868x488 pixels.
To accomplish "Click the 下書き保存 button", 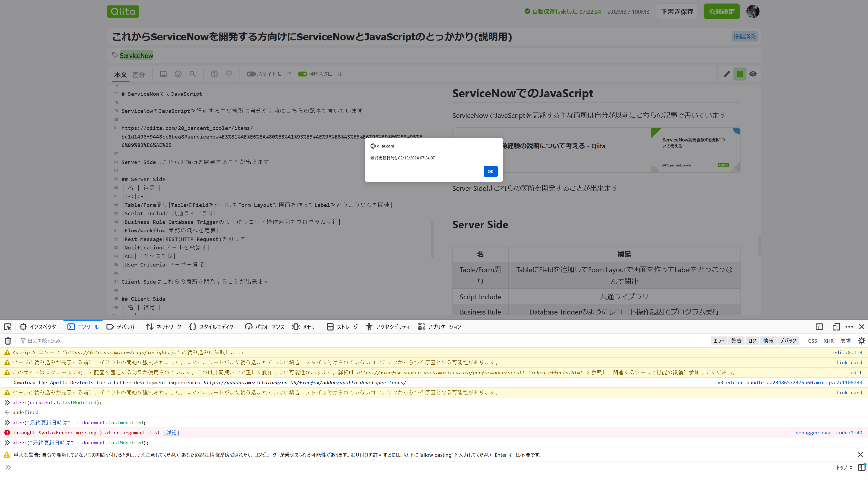I will 677,11.
